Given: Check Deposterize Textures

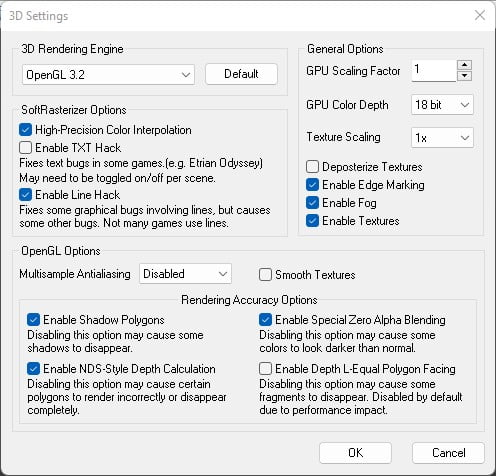Looking at the screenshot, I should tap(312, 166).
